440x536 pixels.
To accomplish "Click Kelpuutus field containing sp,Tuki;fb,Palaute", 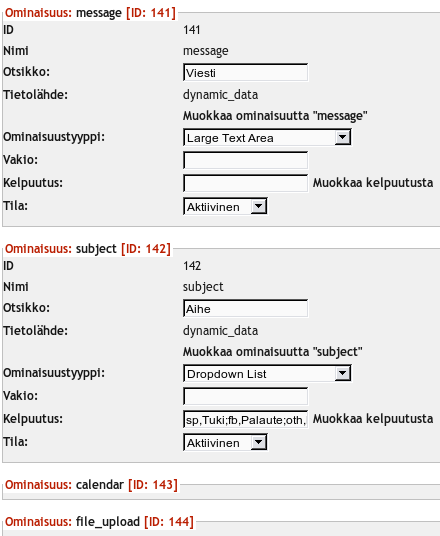I will tap(245, 419).
